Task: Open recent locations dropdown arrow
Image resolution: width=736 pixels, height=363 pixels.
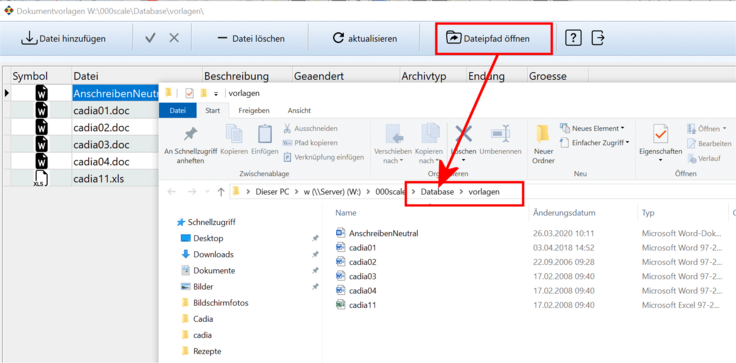Action: (208, 192)
